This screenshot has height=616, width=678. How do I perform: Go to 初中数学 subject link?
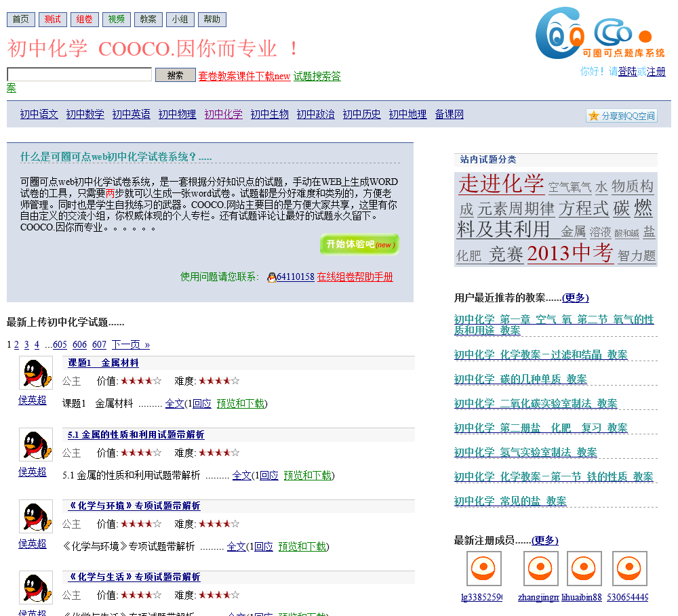pyautogui.click(x=85, y=114)
